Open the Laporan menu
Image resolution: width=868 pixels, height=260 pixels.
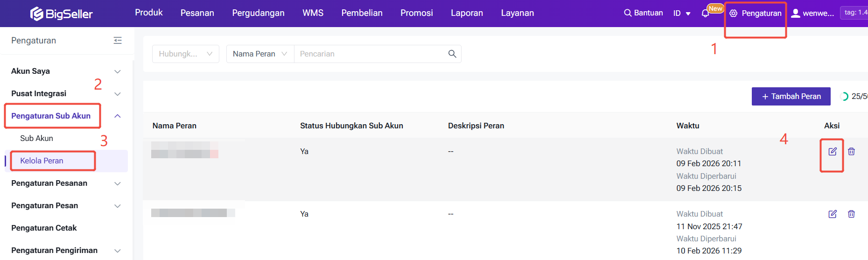point(467,13)
